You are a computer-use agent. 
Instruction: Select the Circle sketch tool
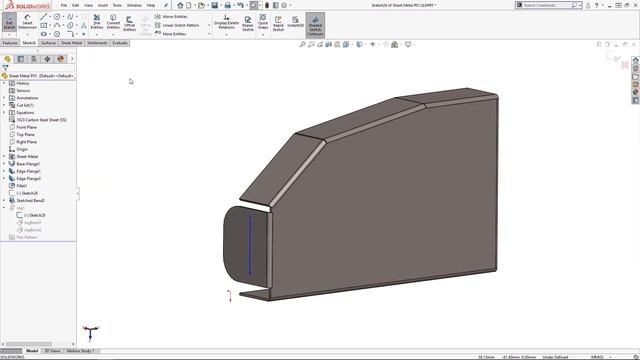(x=57, y=17)
